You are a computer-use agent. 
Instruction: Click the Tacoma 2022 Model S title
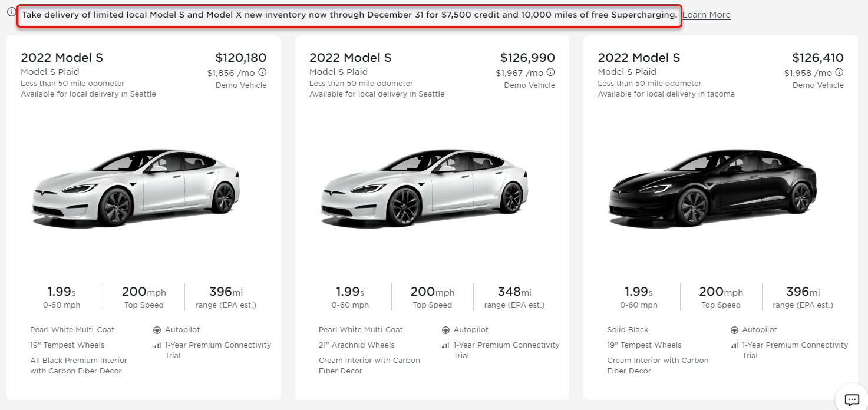pyautogui.click(x=639, y=58)
